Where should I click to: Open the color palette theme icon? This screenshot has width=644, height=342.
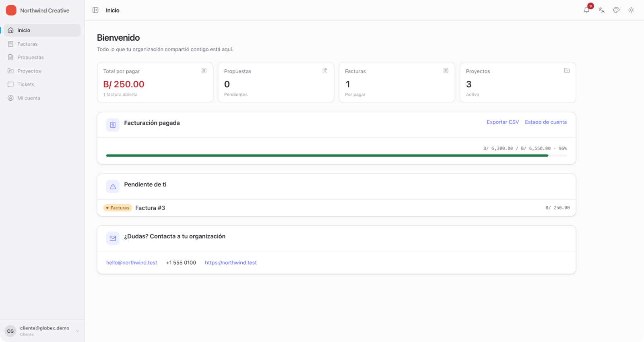pos(616,10)
